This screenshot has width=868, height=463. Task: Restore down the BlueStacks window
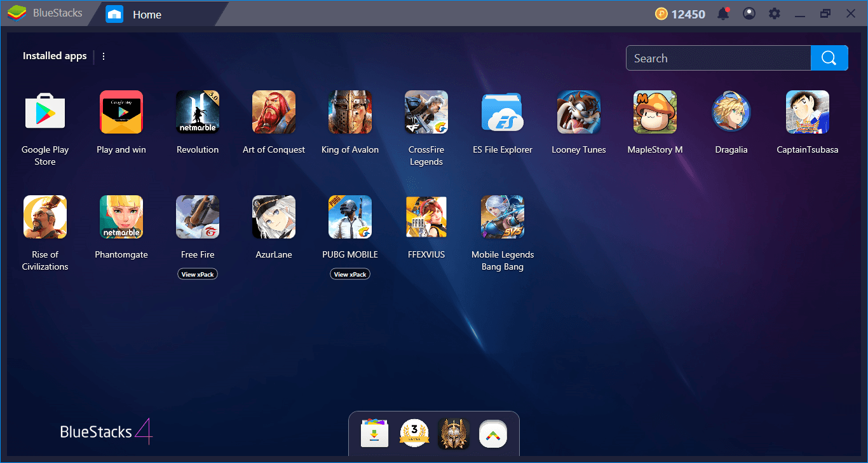[825, 13]
